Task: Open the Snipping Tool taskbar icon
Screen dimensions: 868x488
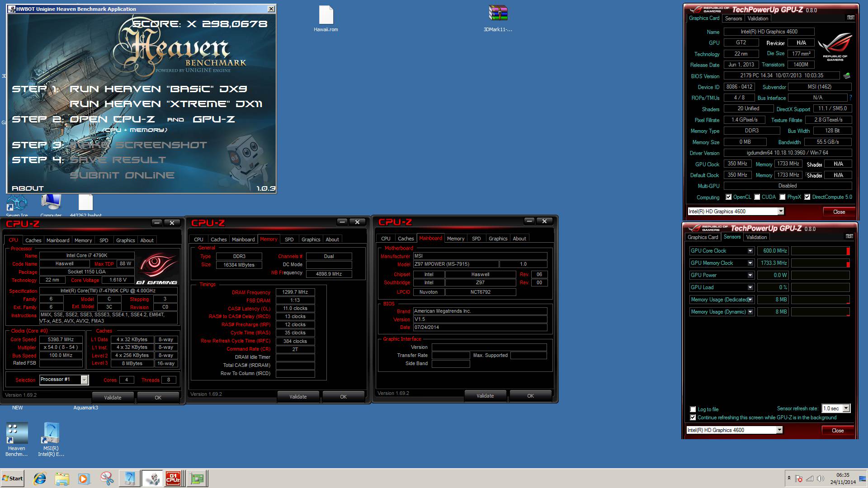Action: pos(107,479)
